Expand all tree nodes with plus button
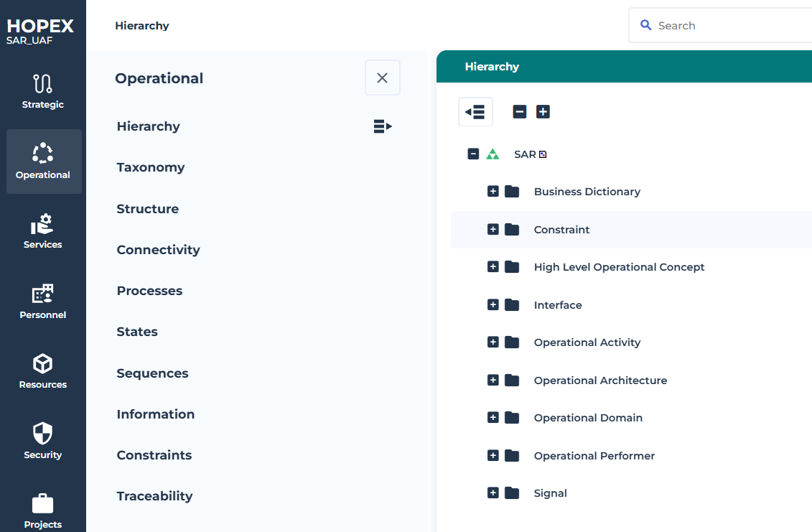The image size is (812, 532). (x=543, y=112)
